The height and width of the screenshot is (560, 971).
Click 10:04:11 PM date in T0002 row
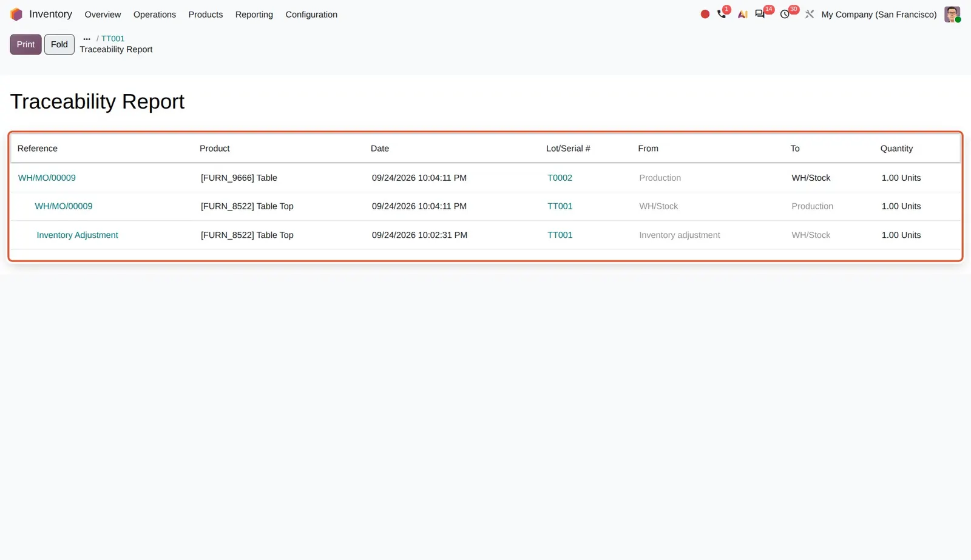click(x=419, y=178)
